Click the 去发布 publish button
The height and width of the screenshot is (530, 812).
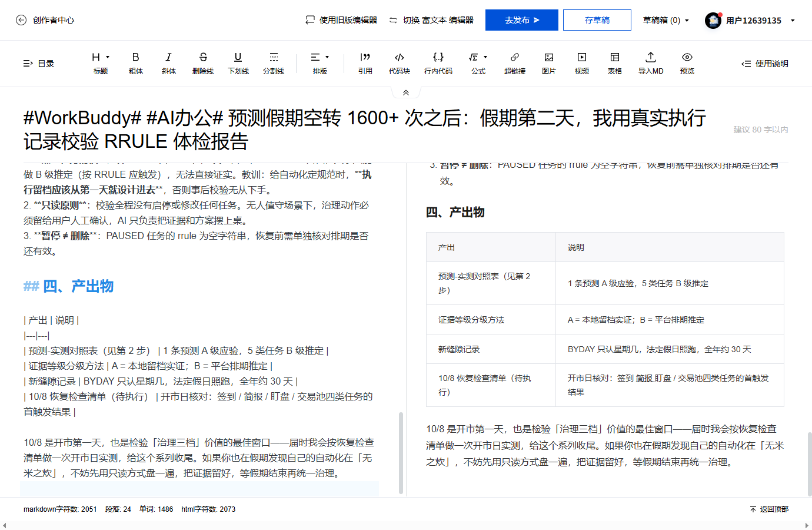click(522, 20)
